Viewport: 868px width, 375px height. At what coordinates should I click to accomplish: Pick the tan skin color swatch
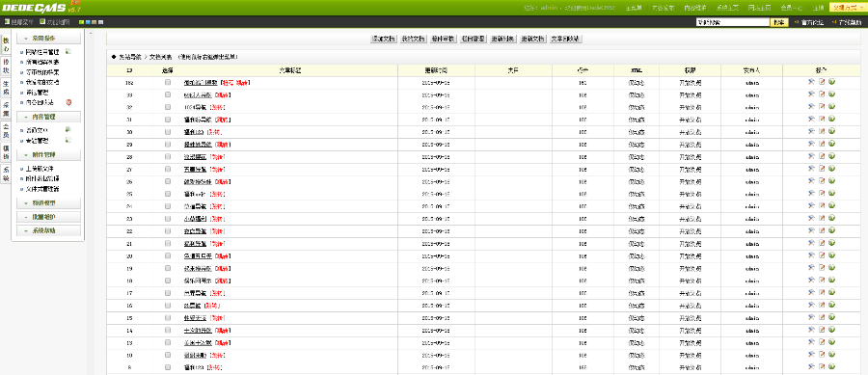tap(95, 22)
